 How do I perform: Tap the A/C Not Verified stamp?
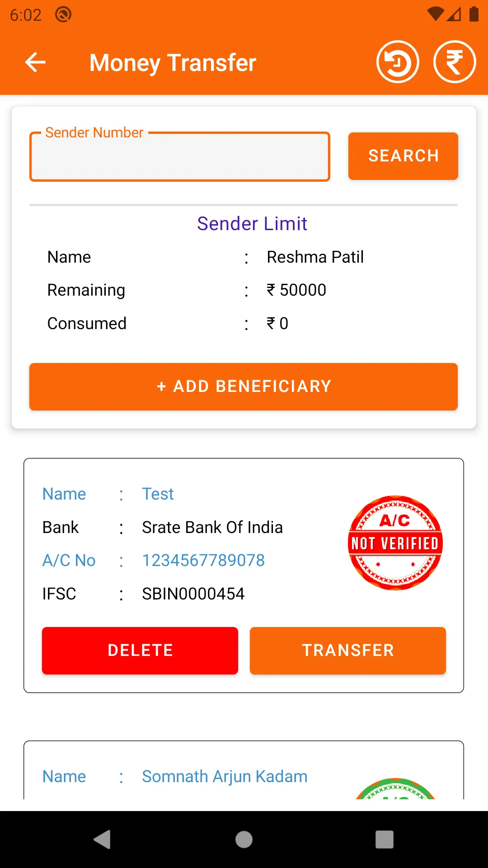395,543
